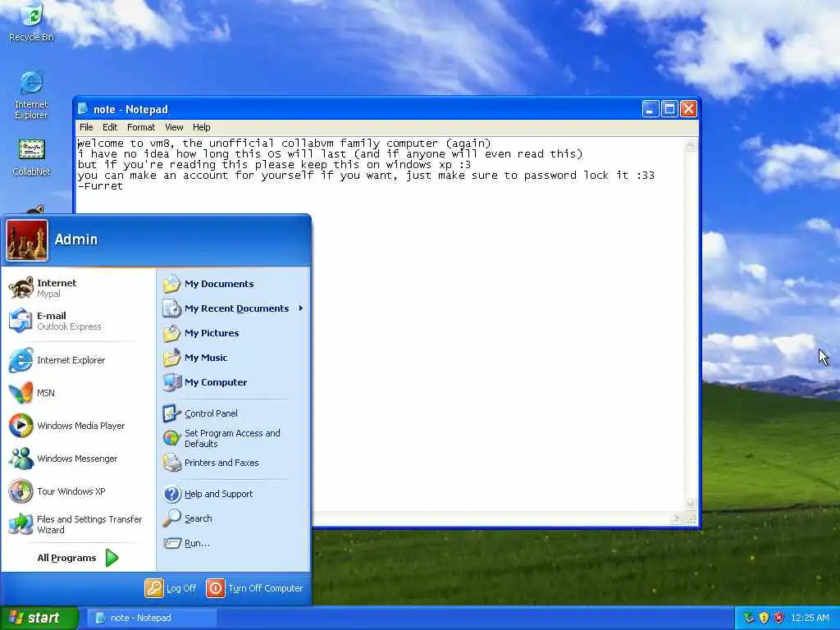Open My Music folder

[234, 358]
